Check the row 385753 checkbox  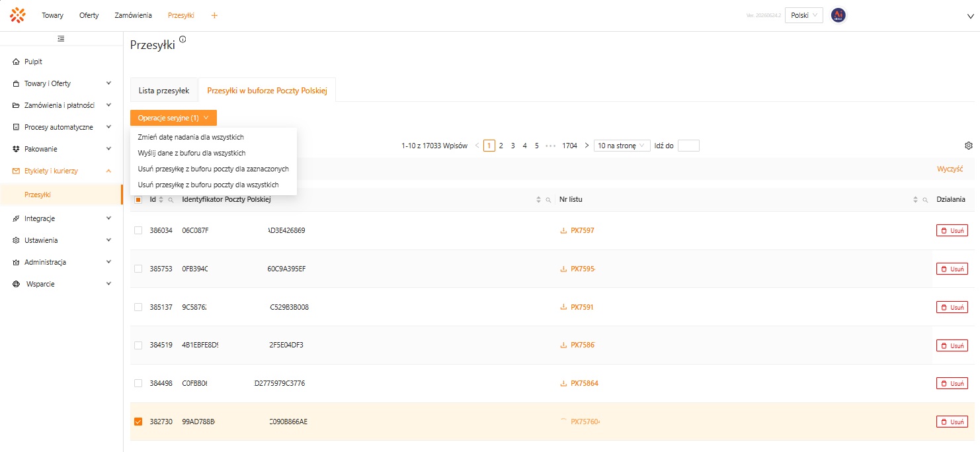pyautogui.click(x=138, y=269)
